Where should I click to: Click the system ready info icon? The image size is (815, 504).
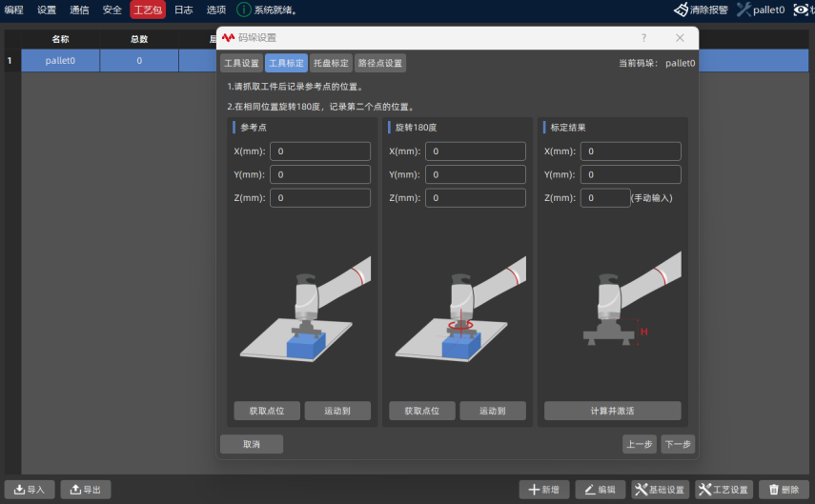[x=244, y=10]
